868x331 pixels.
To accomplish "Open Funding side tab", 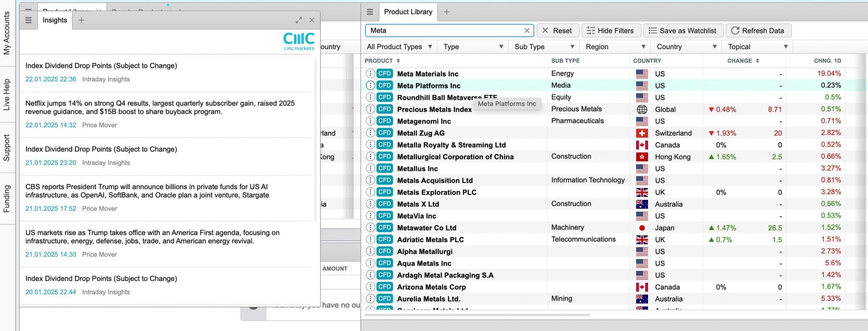I will [x=7, y=199].
